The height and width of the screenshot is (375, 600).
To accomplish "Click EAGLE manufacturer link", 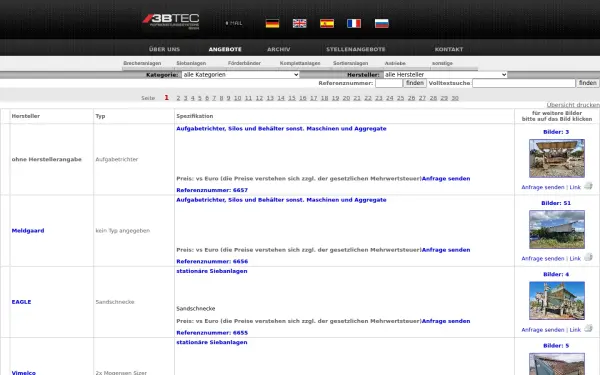I will [21, 302].
